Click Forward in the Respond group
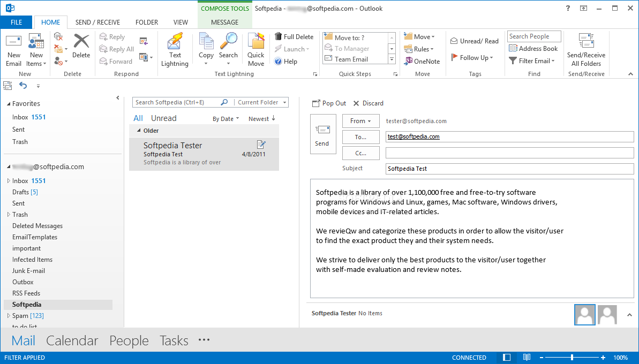 click(116, 61)
